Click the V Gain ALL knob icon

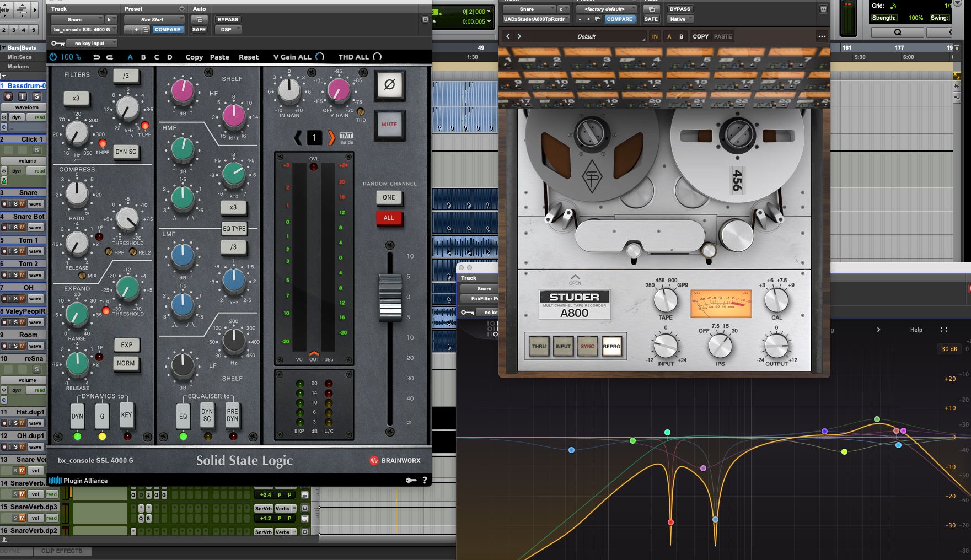(320, 57)
